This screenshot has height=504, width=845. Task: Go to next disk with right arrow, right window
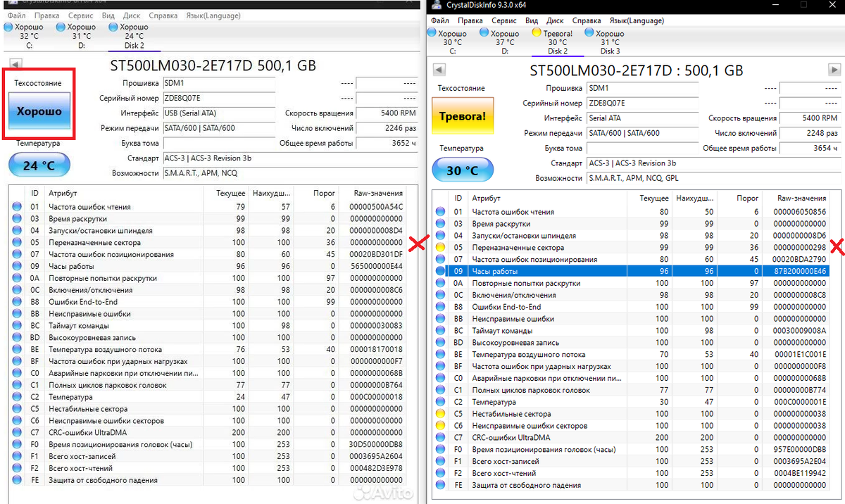(834, 70)
